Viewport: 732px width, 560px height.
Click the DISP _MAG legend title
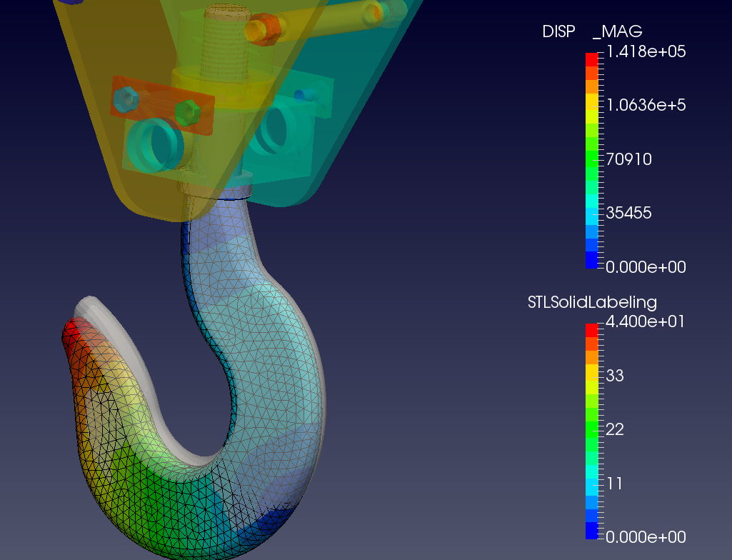(x=592, y=31)
